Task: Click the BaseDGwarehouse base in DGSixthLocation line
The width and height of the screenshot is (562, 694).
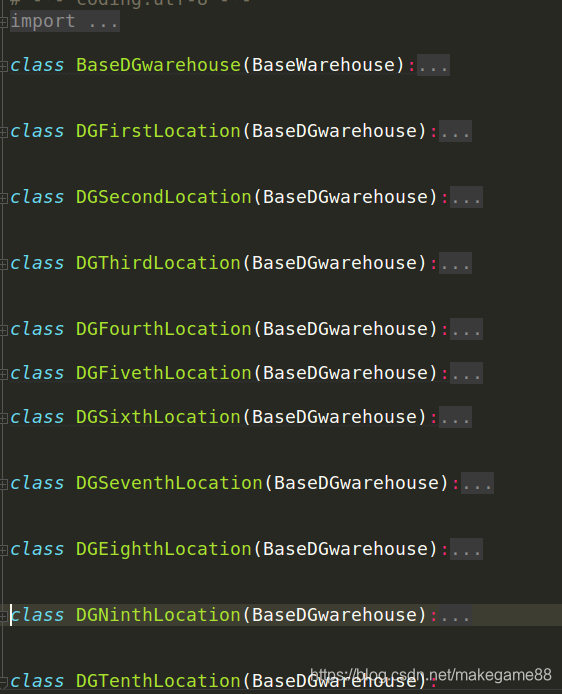Action: coord(334,417)
